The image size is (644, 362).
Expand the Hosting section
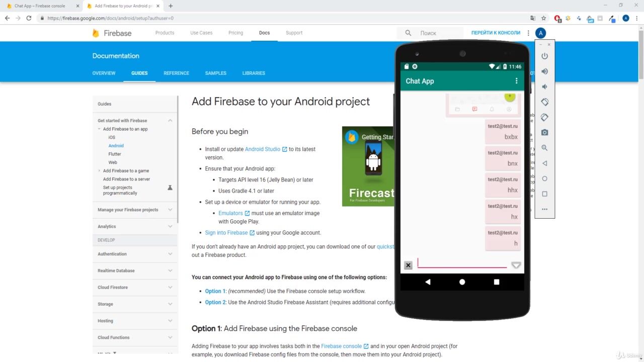(170, 321)
